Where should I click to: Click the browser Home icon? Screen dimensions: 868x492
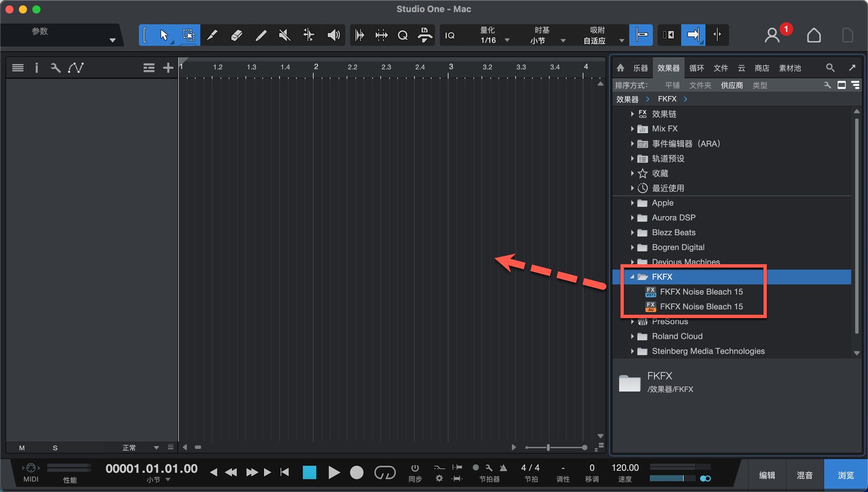(620, 68)
